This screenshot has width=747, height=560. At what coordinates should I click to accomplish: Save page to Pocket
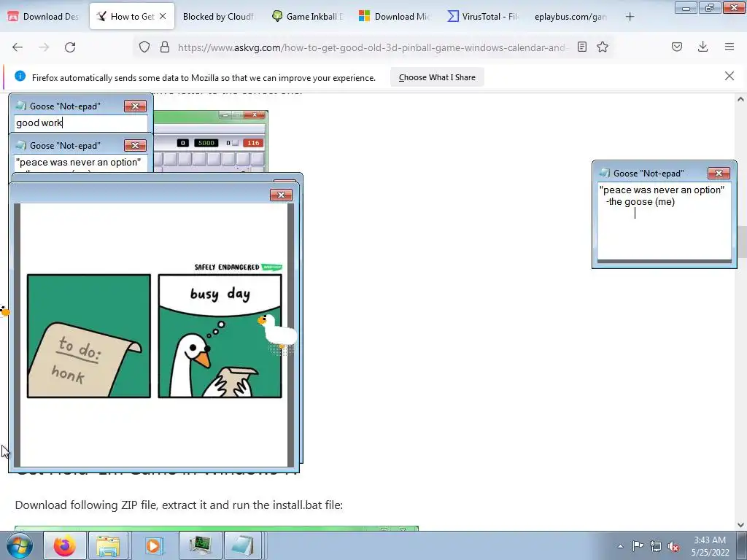coord(676,47)
